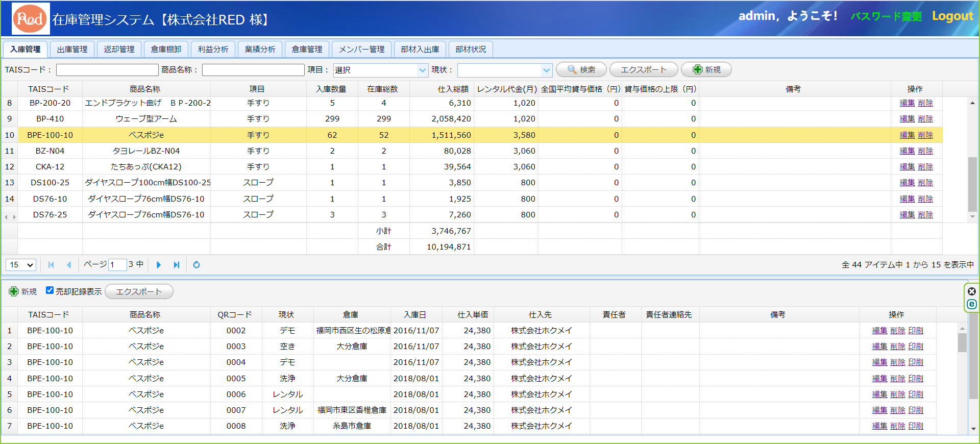This screenshot has width=980, height=444.
Task: Select DS76-25 code cell
Action: pyautogui.click(x=50, y=215)
